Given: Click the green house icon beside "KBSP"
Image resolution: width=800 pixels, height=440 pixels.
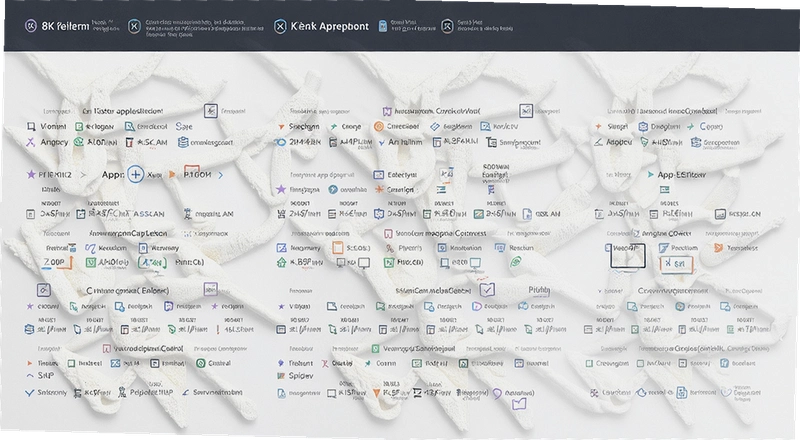Looking at the screenshot, I should tap(281, 262).
